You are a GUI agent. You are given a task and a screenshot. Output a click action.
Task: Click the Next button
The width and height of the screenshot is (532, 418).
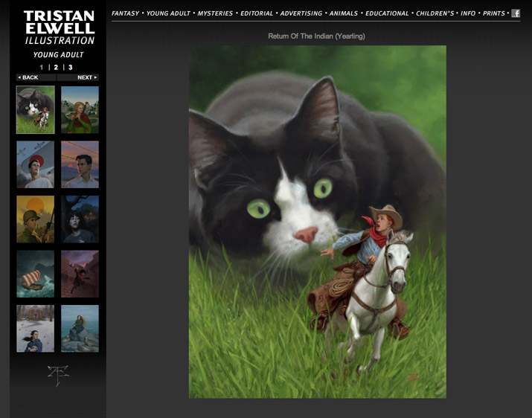[x=78, y=77]
